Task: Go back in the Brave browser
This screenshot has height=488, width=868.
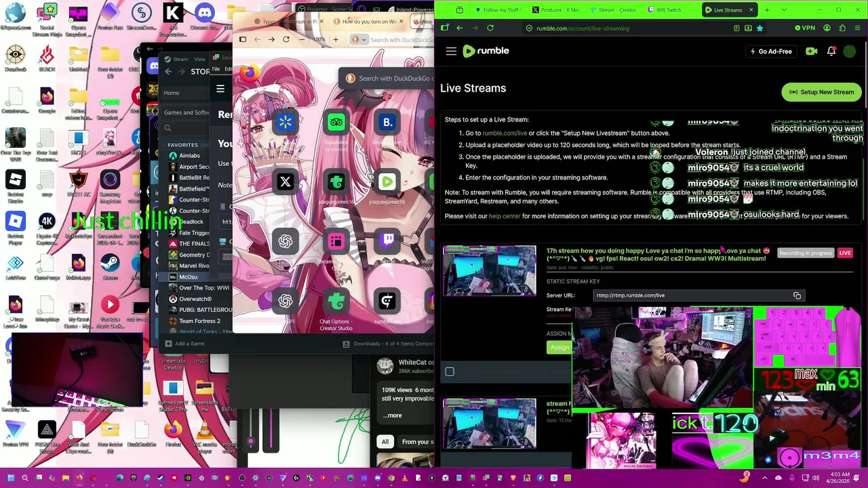Action: coord(460,28)
